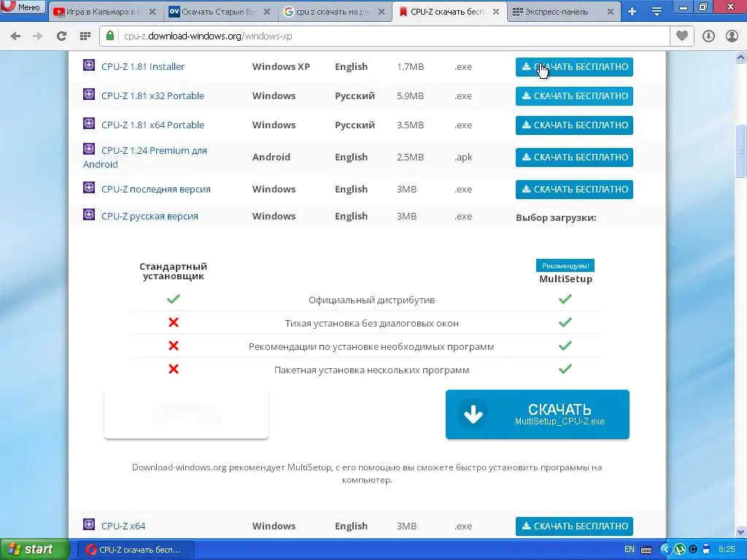Viewport: 747px width, 560px height.
Task: Open the tab menu icon beside the plus
Action: click(657, 12)
